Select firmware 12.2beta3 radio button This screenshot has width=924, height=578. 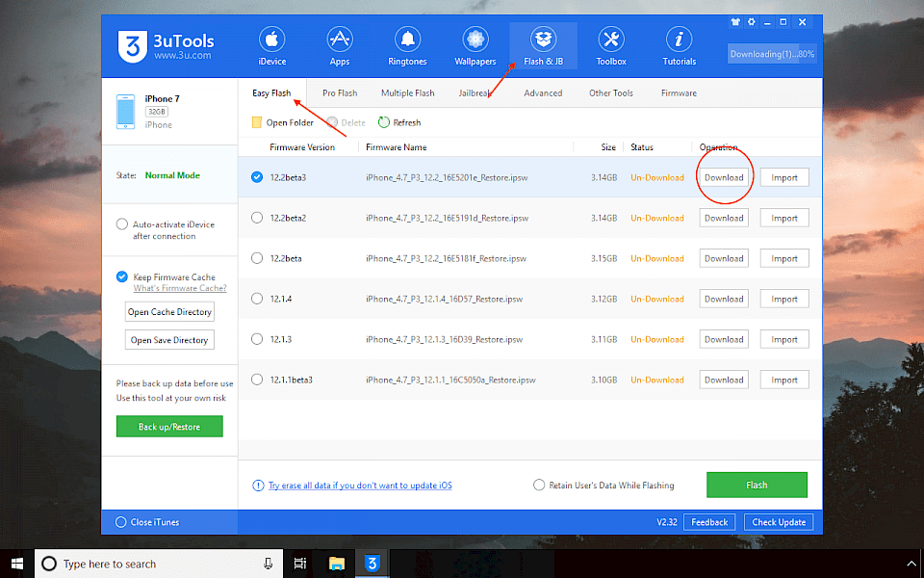click(x=257, y=177)
